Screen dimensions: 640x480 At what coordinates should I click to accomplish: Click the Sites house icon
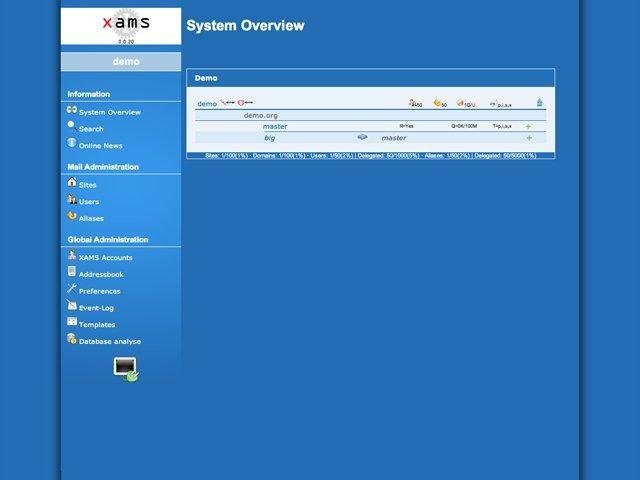point(72,182)
